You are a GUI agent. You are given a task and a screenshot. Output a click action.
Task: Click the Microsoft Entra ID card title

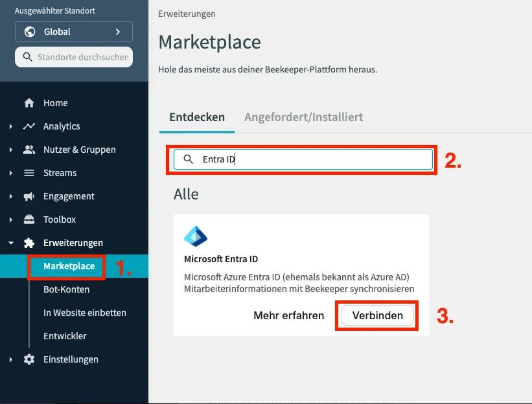(x=221, y=259)
